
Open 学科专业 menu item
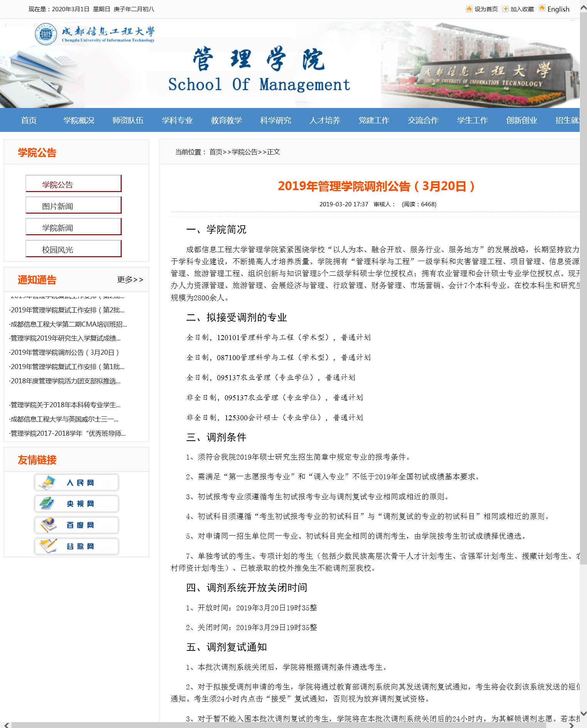[177, 120]
